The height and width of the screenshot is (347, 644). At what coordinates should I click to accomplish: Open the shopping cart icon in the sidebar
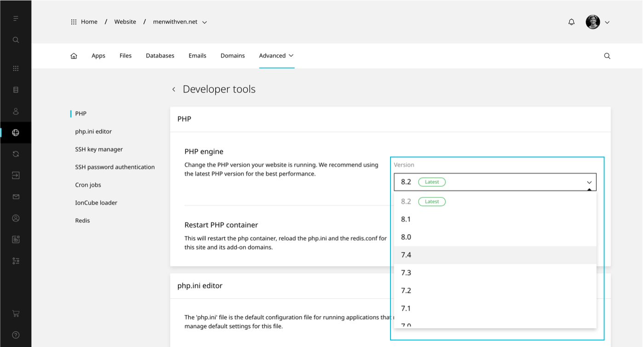pyautogui.click(x=16, y=314)
